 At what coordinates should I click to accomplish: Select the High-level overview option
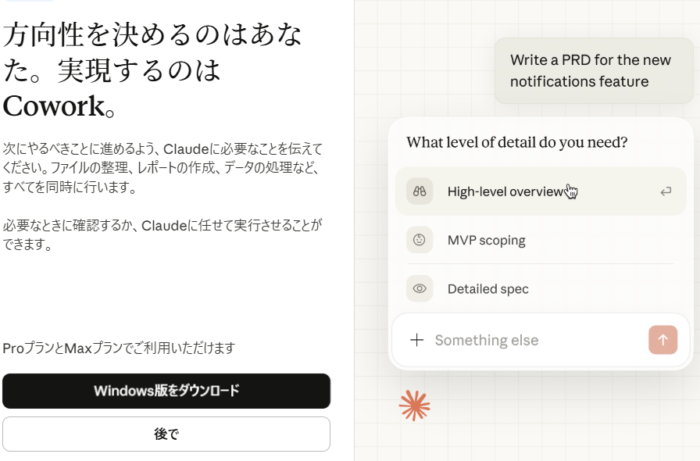click(x=505, y=191)
